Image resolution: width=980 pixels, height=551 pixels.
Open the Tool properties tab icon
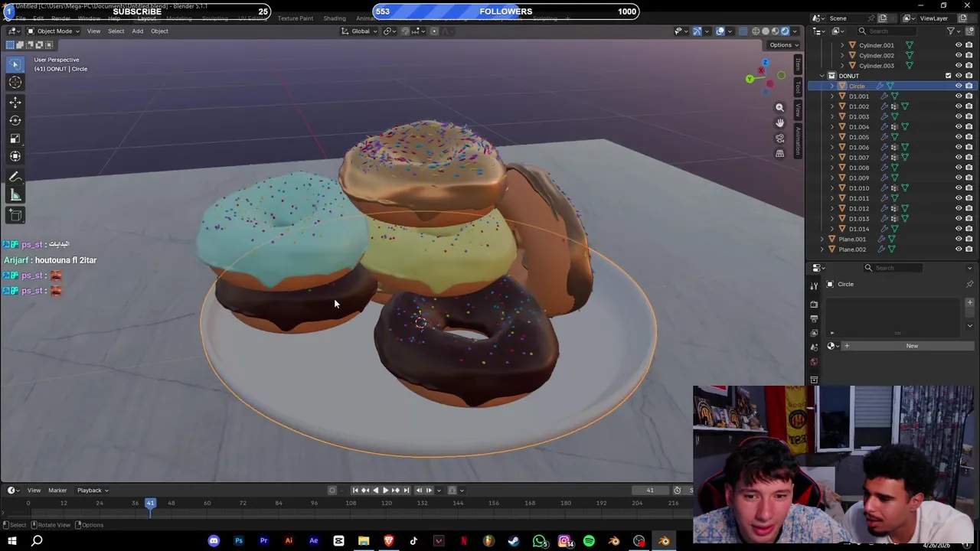814,285
